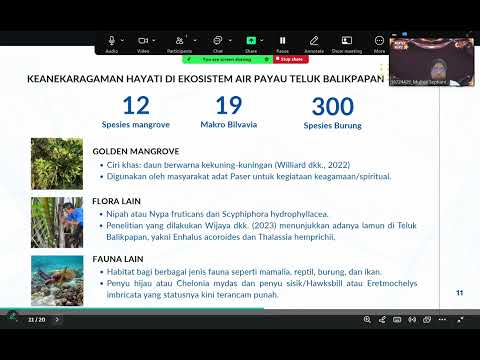
Task: Open the Annotate pen tool
Action: [x=314, y=41]
